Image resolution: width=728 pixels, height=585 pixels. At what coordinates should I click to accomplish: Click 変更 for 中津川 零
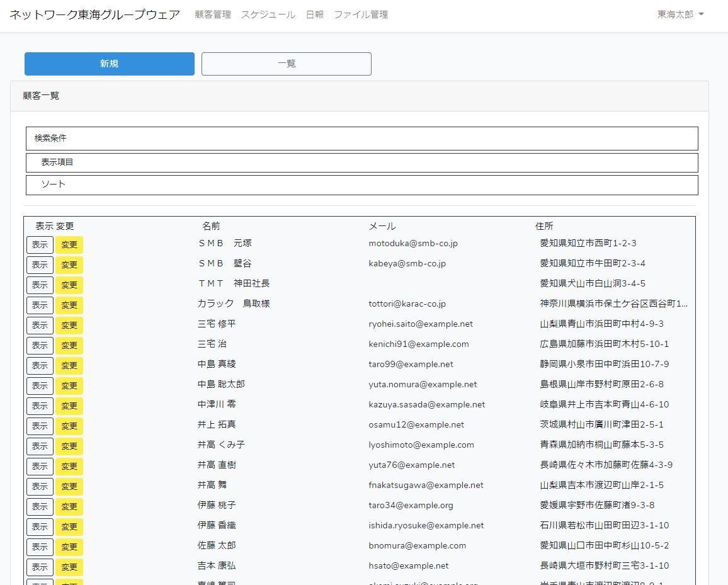point(69,406)
